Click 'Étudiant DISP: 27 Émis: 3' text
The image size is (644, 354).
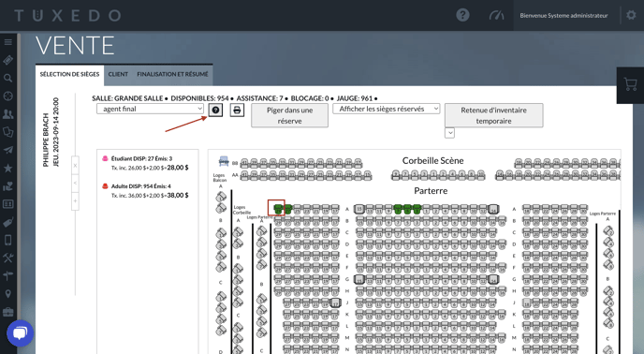coord(141,158)
